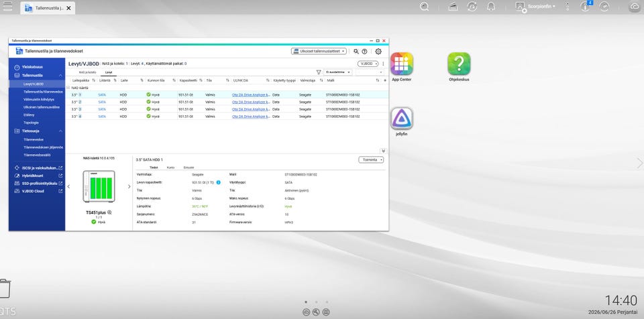
Task: Open Etälevy sidebar item
Action: tap(29, 115)
